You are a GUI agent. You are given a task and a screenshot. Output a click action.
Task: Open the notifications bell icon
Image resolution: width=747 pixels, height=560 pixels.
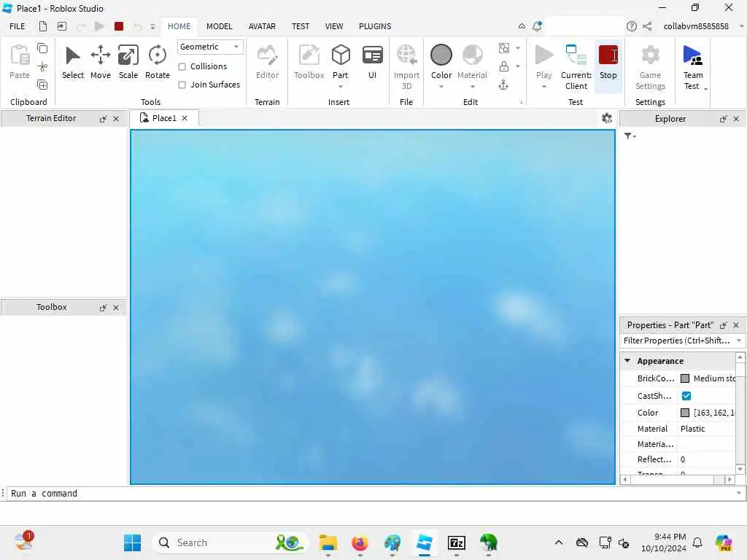(537, 26)
